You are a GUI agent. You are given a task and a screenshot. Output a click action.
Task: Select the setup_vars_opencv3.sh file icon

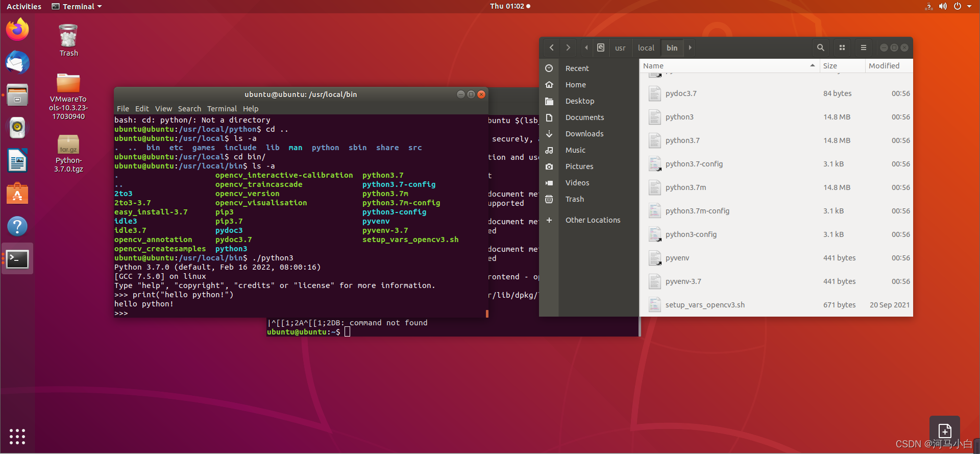[x=655, y=305]
